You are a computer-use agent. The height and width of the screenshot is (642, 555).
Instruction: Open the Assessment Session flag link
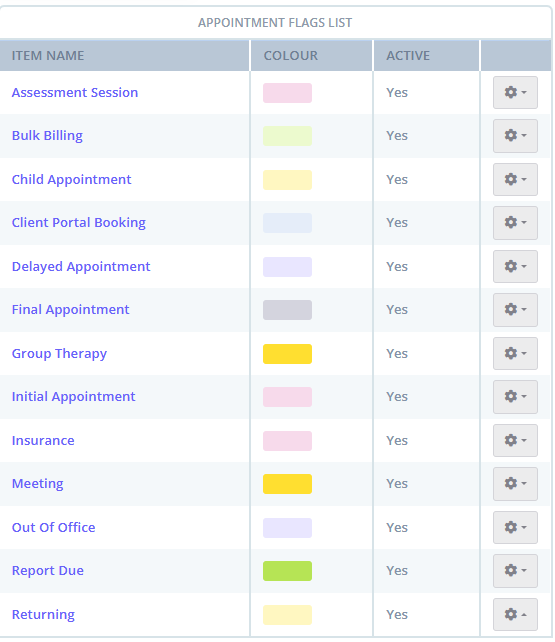(x=75, y=93)
